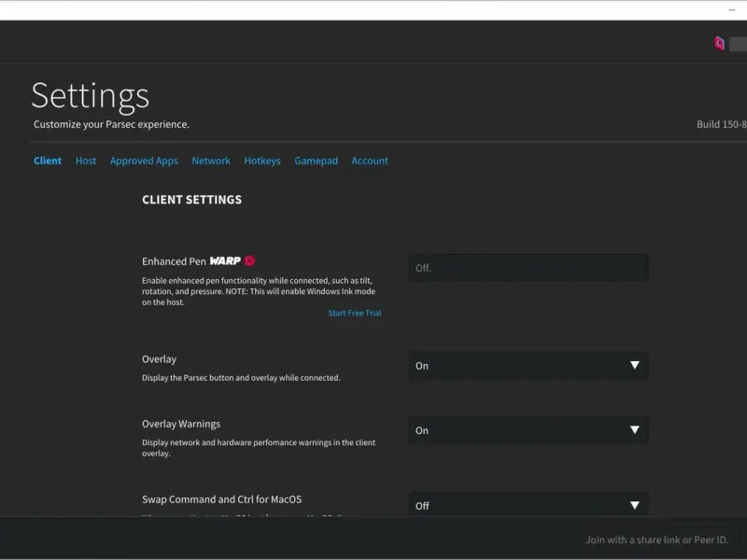Go to the Network tab
This screenshot has height=560, width=747.
coord(211,161)
